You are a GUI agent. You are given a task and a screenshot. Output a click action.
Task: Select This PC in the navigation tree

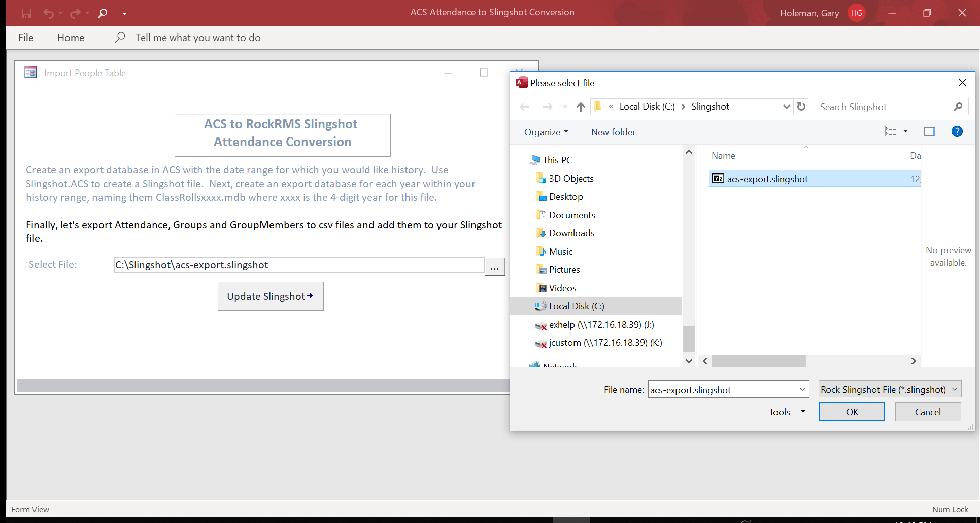[x=557, y=160]
